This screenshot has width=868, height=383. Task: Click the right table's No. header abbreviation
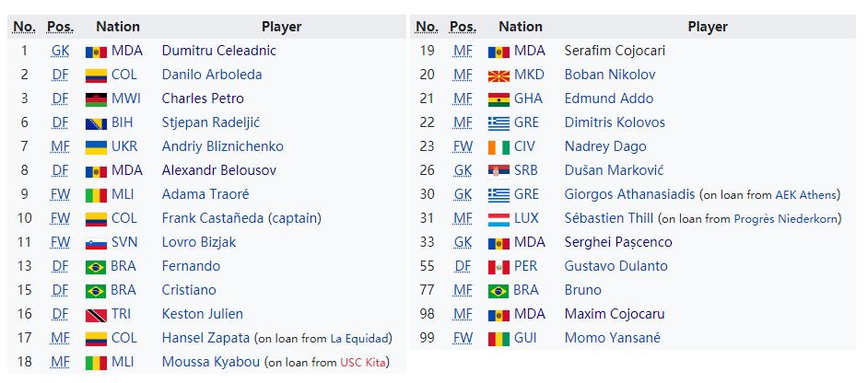click(427, 27)
